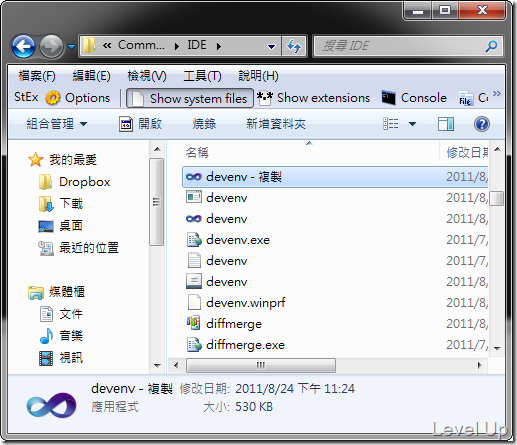This screenshot has width=517, height=445.
Task: Open Console from StEx toolbar
Action: 414,98
